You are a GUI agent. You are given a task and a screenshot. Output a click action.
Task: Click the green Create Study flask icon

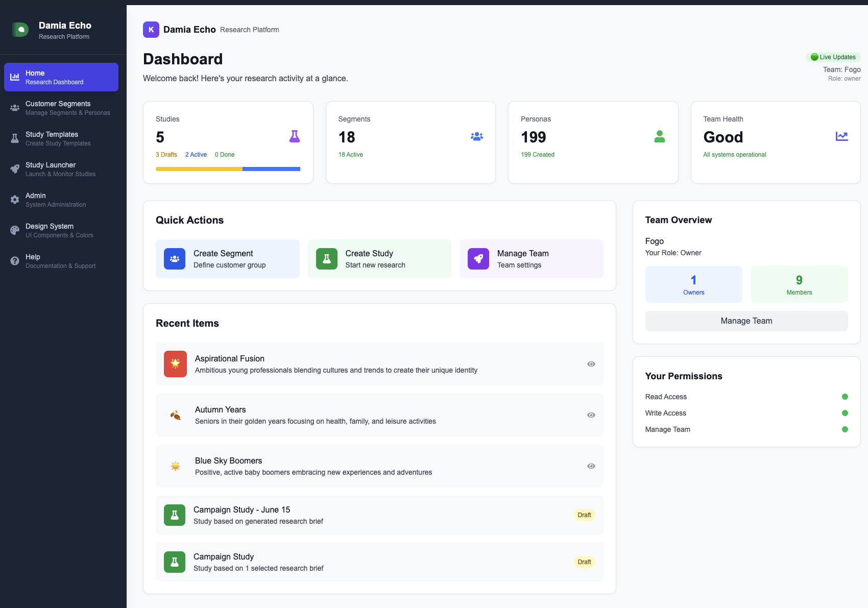pyautogui.click(x=327, y=259)
